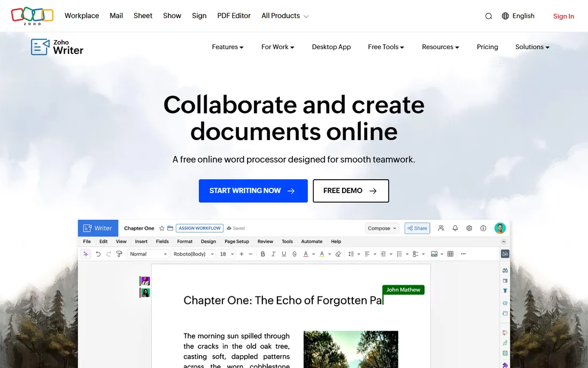
Task: Toggle underline formatting
Action: 284,254
